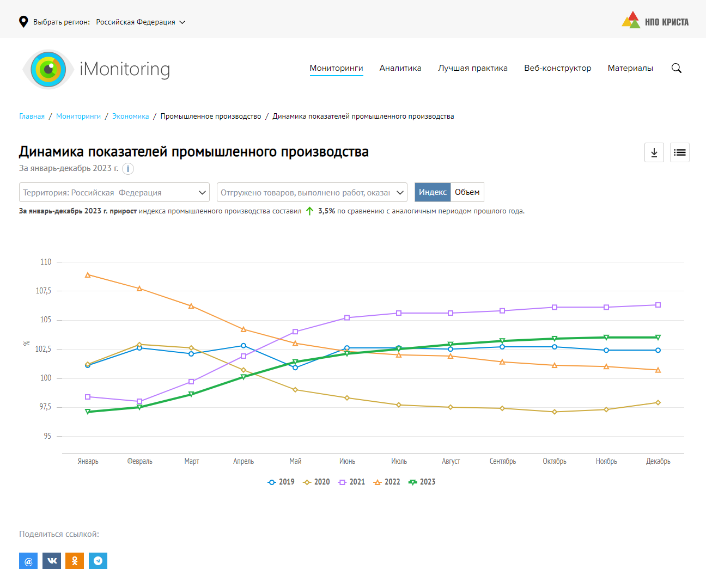Select the Индекс view toggle
This screenshot has height=588, width=706.
433,192
